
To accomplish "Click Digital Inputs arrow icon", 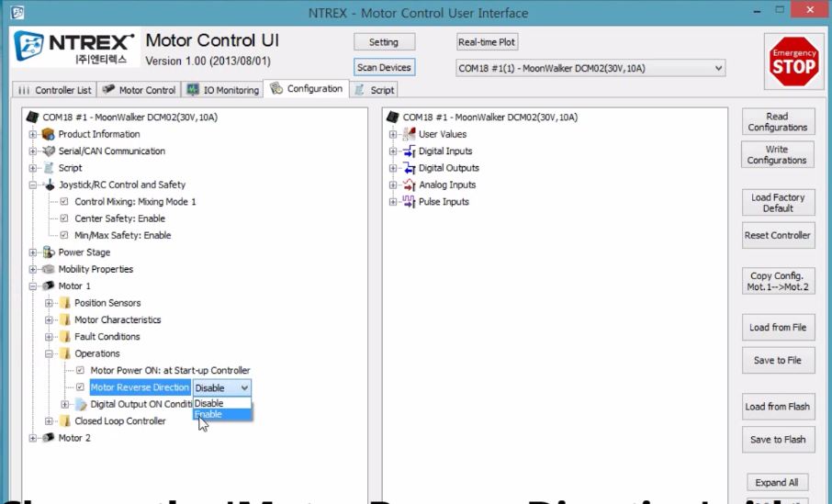I will [x=409, y=151].
